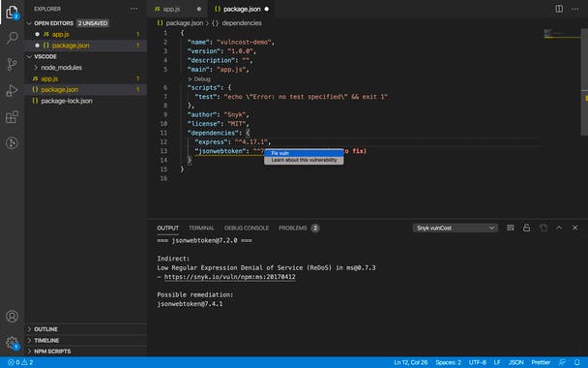
Task: Click the "jsonwebtoken" dependency key
Action: (x=220, y=151)
